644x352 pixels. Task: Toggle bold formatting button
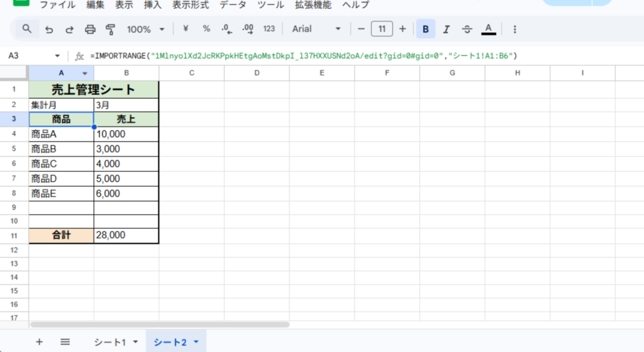coord(426,29)
